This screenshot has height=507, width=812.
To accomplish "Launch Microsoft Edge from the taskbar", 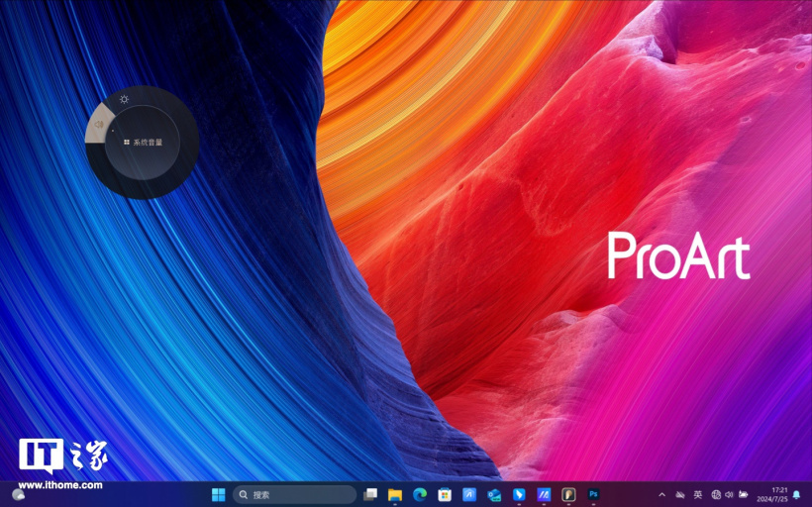I will pos(420,494).
